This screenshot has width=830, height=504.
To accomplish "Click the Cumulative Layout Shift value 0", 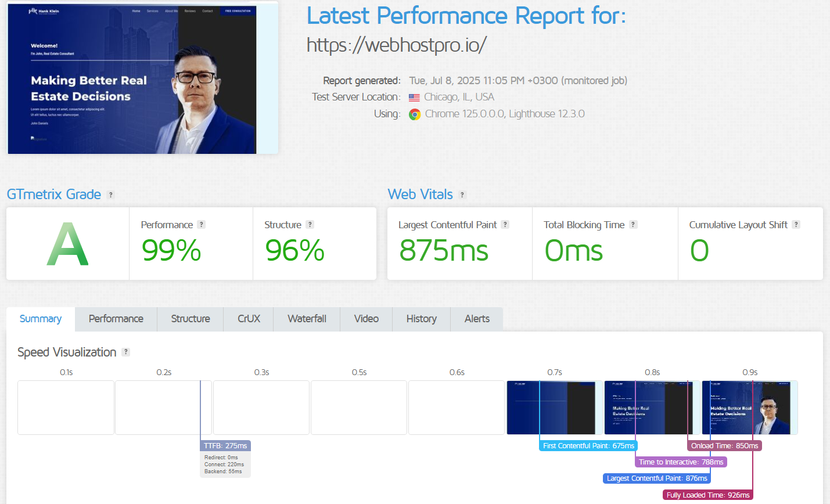I will 699,251.
